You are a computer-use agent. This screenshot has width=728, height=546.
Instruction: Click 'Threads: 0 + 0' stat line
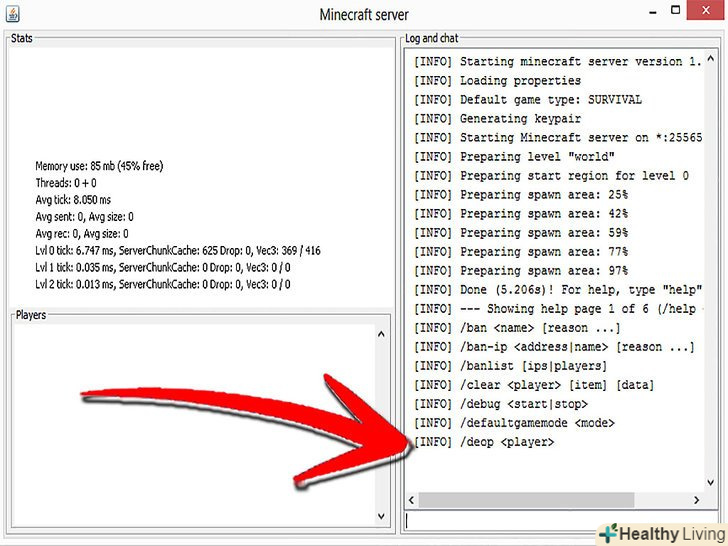coord(66,182)
